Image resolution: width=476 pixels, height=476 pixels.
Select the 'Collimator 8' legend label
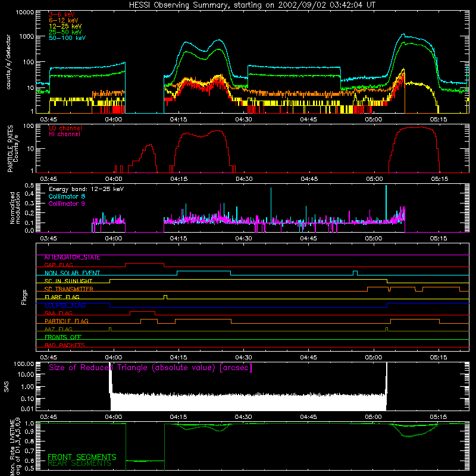(67, 196)
